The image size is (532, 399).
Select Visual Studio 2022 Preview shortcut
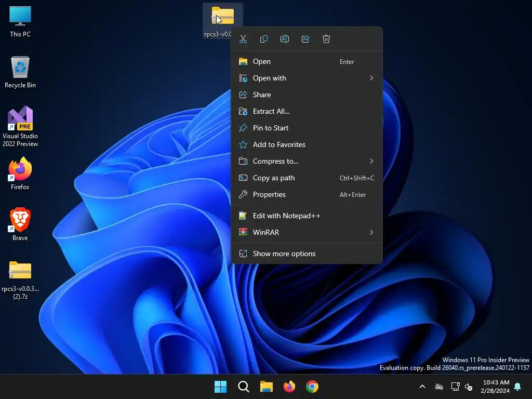[x=20, y=126]
